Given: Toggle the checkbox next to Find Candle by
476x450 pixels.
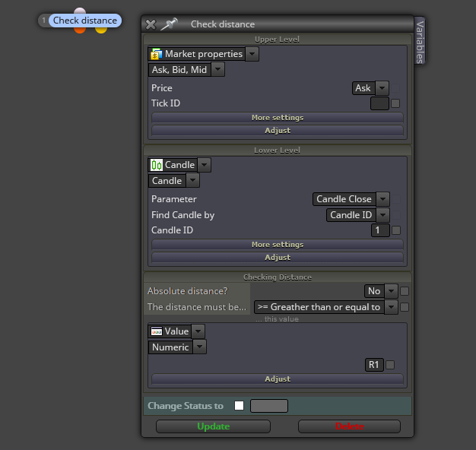Looking at the screenshot, I should coord(396,215).
